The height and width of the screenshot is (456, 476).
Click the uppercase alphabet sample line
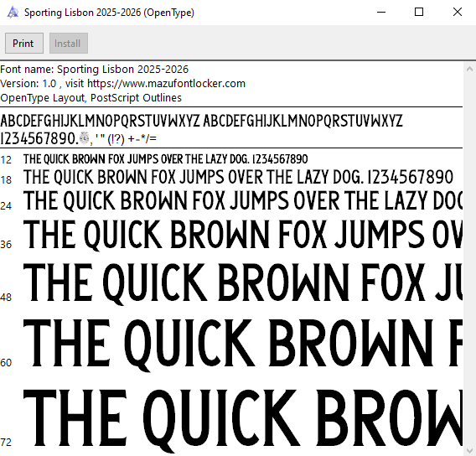[201, 121]
